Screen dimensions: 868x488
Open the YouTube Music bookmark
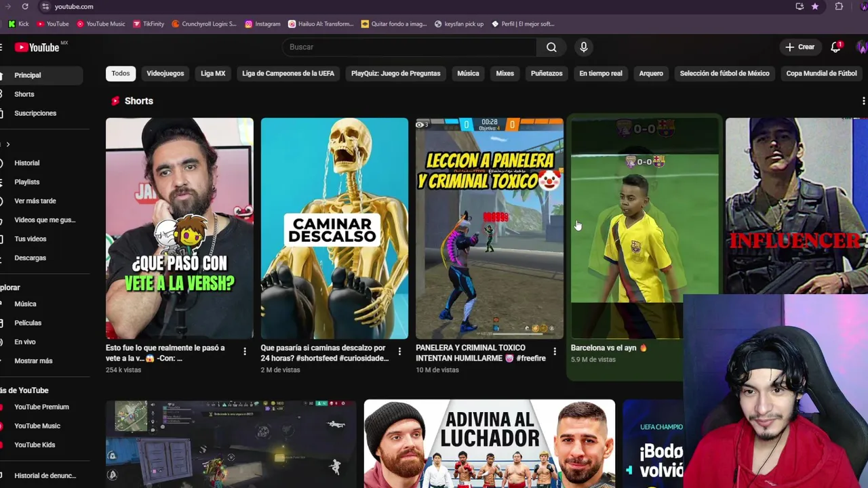coord(100,24)
